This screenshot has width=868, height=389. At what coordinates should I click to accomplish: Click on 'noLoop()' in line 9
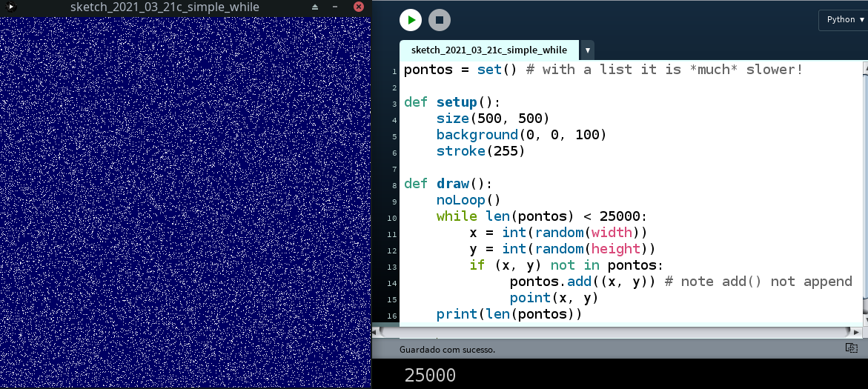[468, 200]
